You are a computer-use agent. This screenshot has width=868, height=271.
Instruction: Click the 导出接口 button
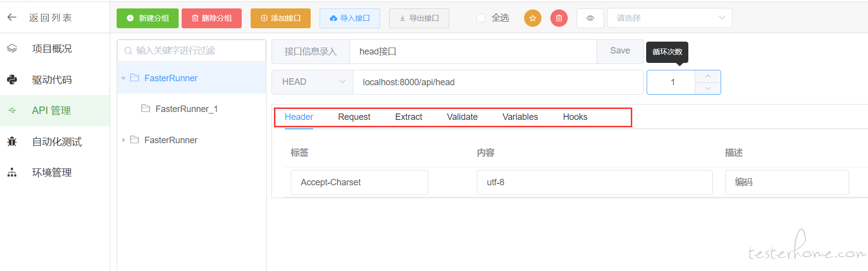click(x=419, y=18)
